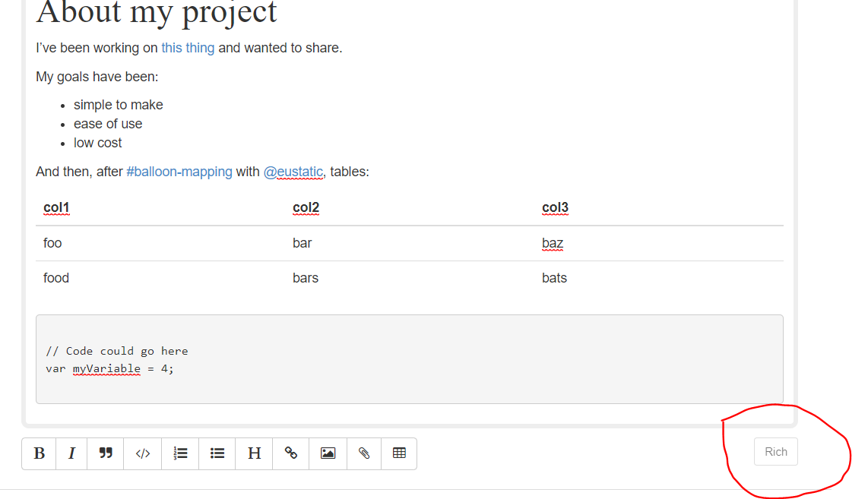868x499 pixels.
Task: Toggle bold formatting in the editor toolbar
Action: tap(39, 453)
